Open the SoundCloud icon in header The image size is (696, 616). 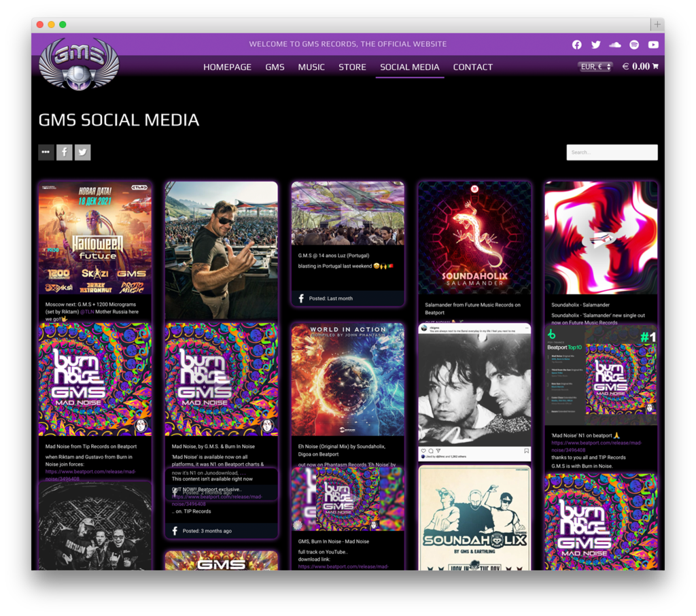(614, 44)
